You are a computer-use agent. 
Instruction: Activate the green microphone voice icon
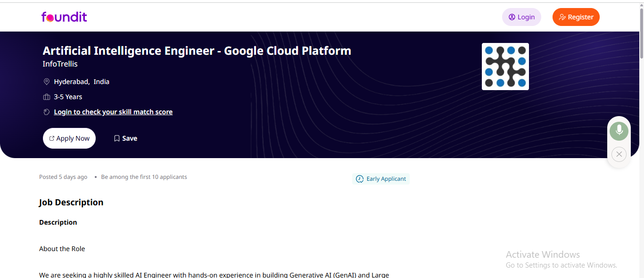619,131
